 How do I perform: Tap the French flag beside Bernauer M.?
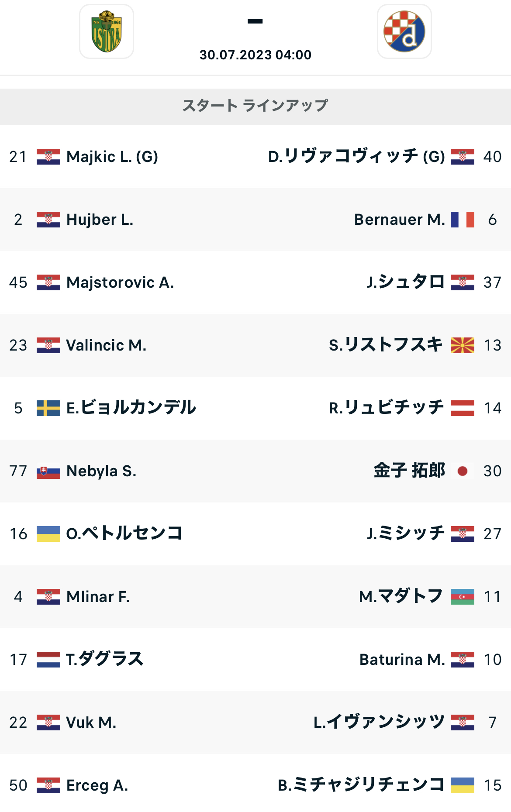(x=463, y=220)
